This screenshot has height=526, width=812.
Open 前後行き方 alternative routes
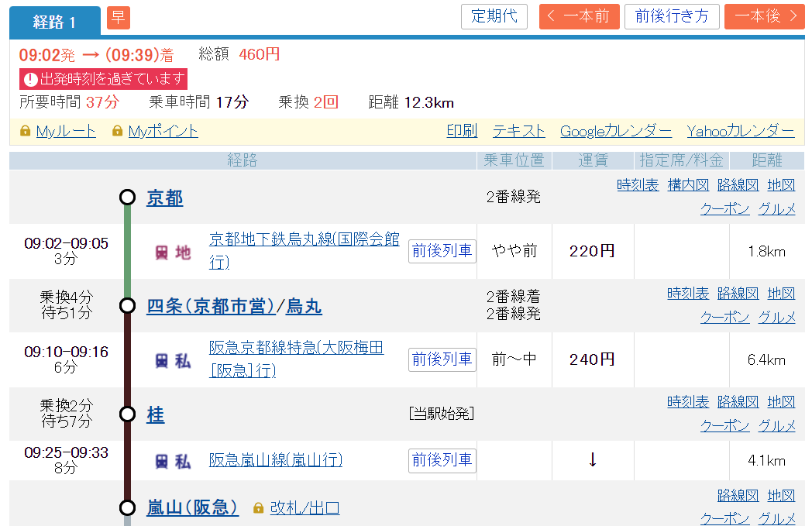[671, 17]
